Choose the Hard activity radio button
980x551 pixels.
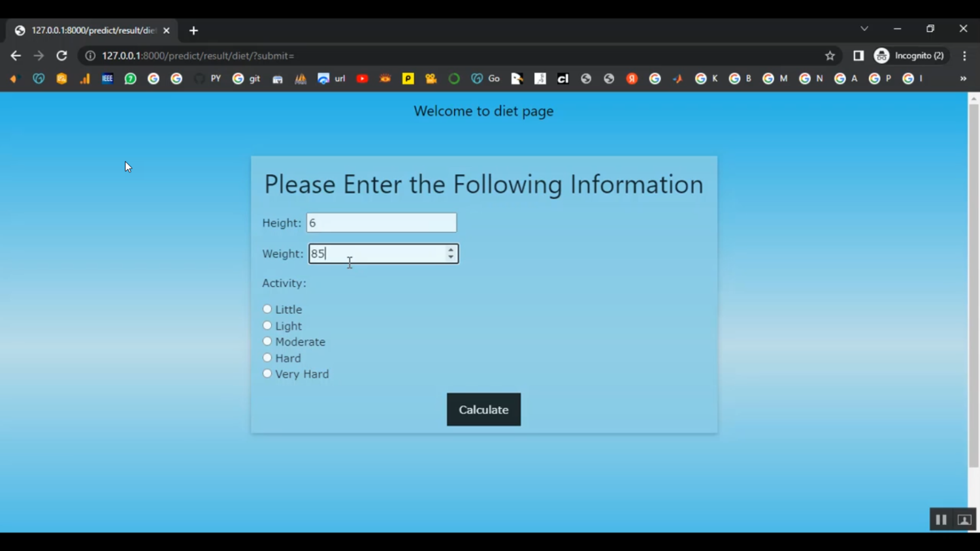pyautogui.click(x=267, y=358)
